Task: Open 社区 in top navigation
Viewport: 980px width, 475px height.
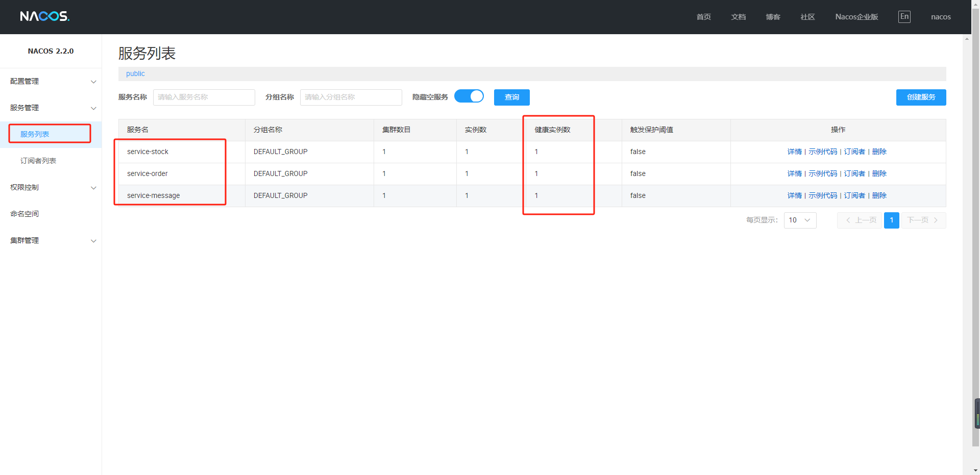Action: (x=807, y=17)
